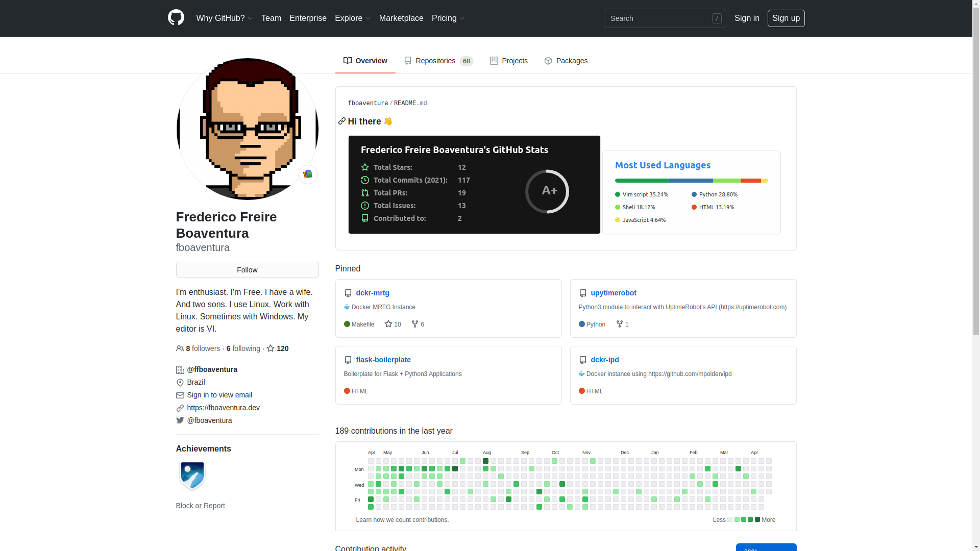
Task: Open the @ffboaventura organization link
Action: pyautogui.click(x=212, y=369)
